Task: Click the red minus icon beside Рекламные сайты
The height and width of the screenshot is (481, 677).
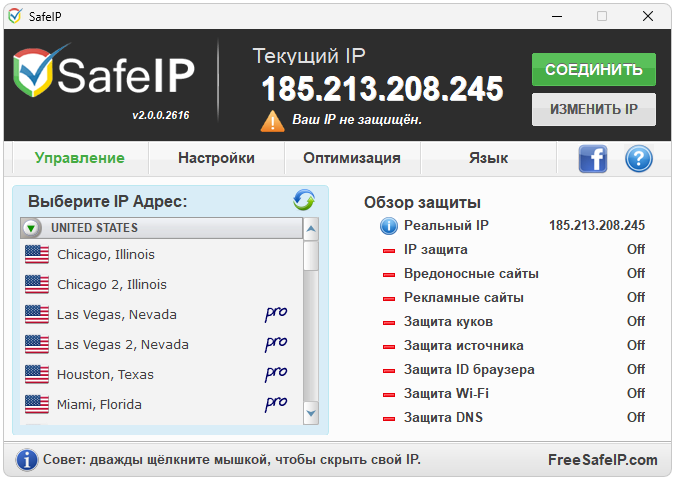Action: pos(389,299)
